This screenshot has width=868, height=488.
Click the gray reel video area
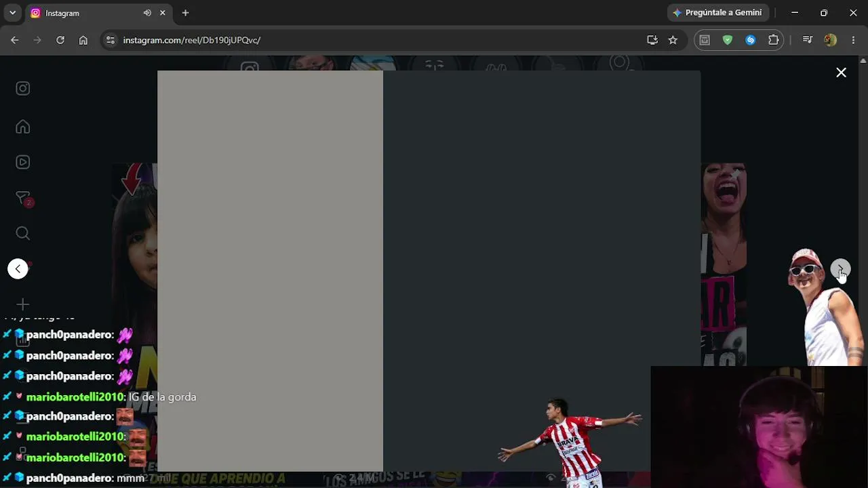click(270, 270)
